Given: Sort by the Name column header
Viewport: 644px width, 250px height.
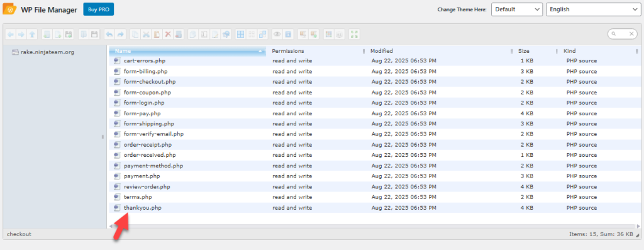Looking at the screenshot, I should (187, 51).
